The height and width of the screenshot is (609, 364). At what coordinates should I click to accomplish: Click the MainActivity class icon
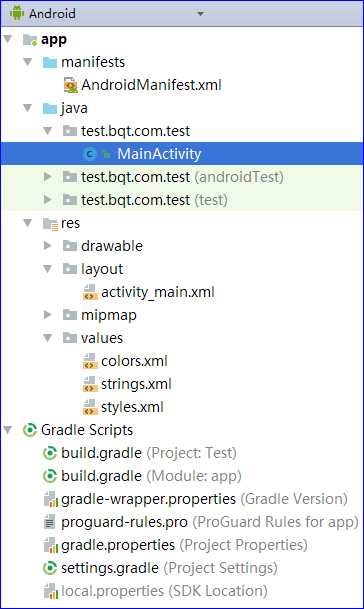(90, 154)
